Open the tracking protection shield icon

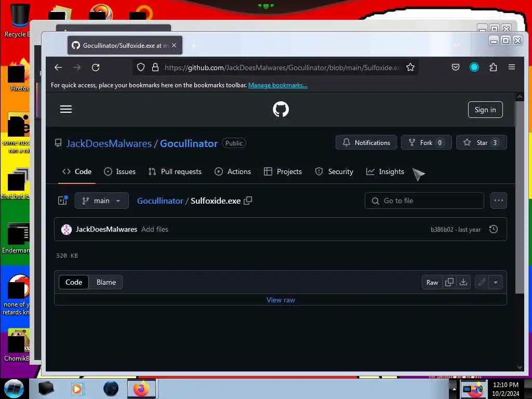[141, 68]
